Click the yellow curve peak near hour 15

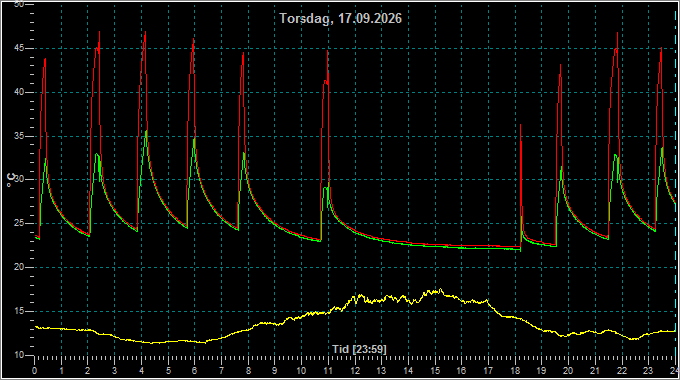coord(440,290)
